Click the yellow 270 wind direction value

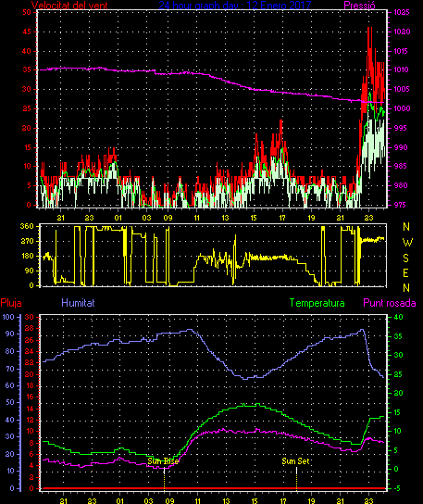[27, 241]
